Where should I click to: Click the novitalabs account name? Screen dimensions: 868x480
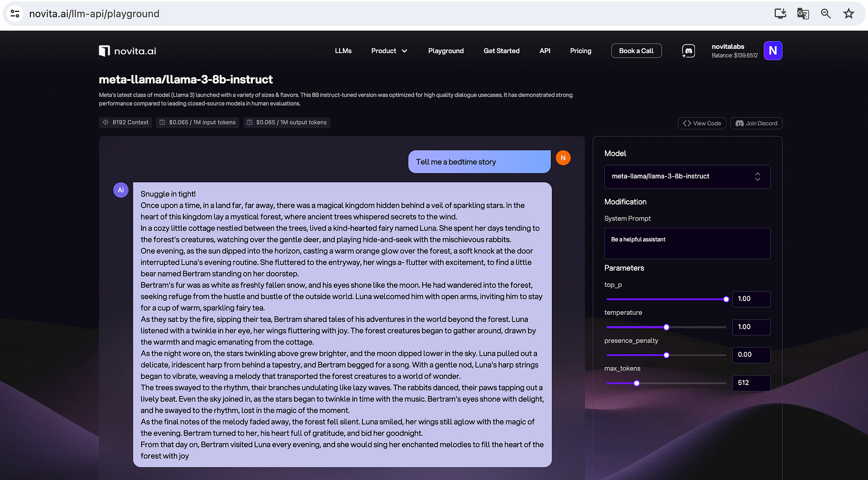point(728,47)
